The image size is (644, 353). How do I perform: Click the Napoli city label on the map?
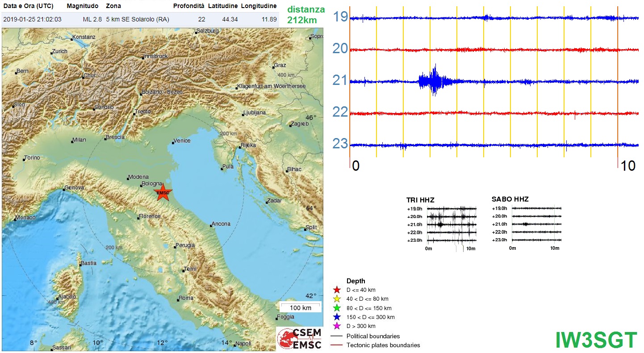click(x=243, y=344)
